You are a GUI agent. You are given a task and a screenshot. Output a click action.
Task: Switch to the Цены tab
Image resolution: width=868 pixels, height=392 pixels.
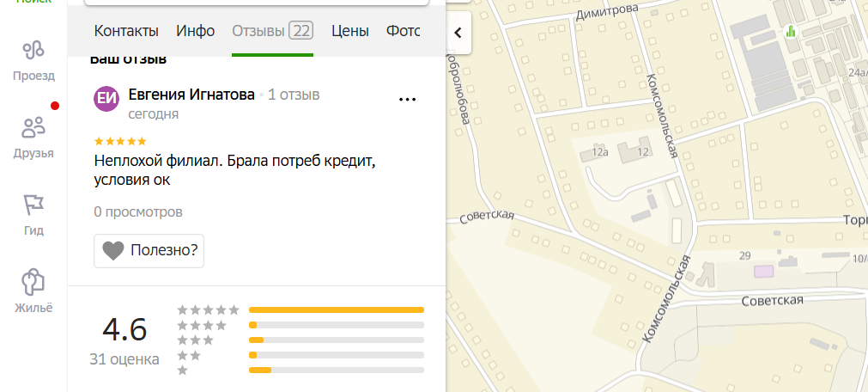tap(349, 31)
